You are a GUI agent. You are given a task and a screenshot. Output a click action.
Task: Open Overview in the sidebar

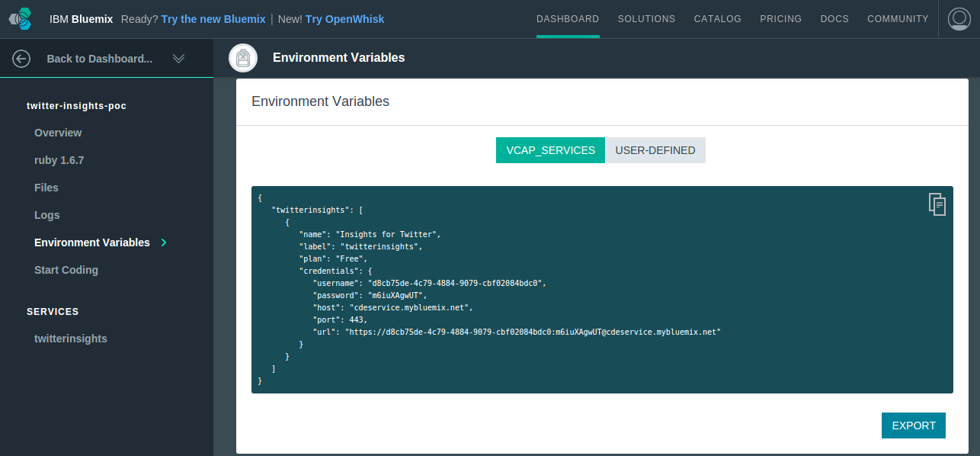58,133
